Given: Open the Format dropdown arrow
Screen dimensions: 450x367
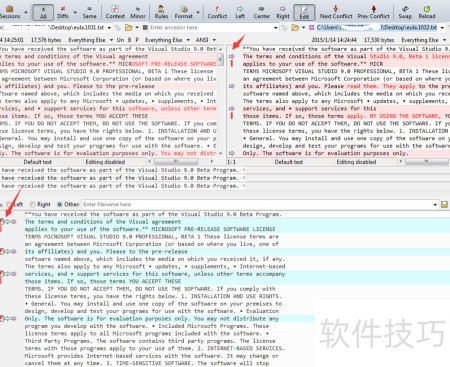Looking at the screenshot, I should (198, 12).
